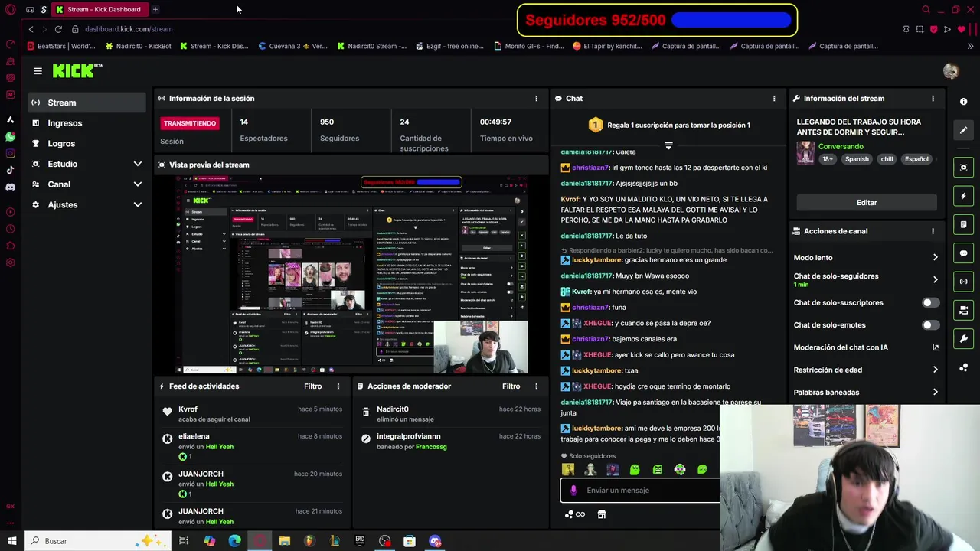Expand the Estudio sidebar section

[138, 164]
